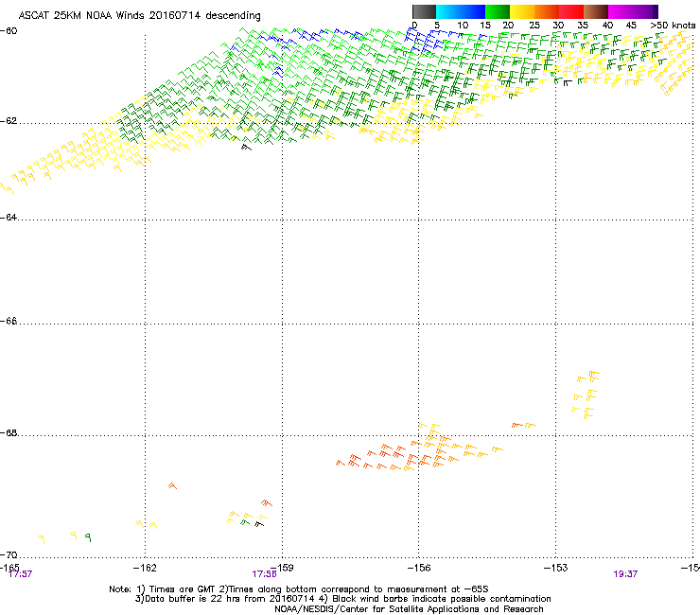Screen dimensions: 700x615
Task: Click the green 15-20 knots legend segment
Action: tap(498, 11)
